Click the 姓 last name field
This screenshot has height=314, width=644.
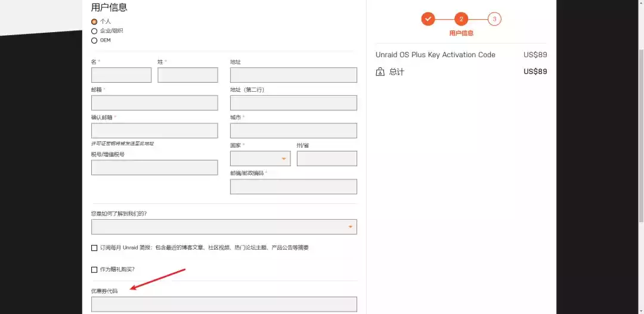[187, 75]
